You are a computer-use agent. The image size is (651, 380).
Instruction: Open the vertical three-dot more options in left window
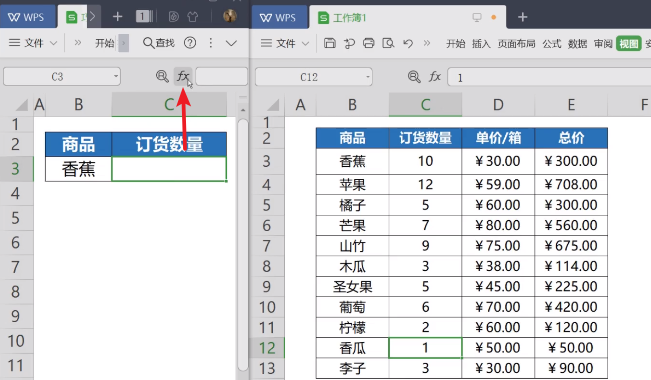pos(211,43)
